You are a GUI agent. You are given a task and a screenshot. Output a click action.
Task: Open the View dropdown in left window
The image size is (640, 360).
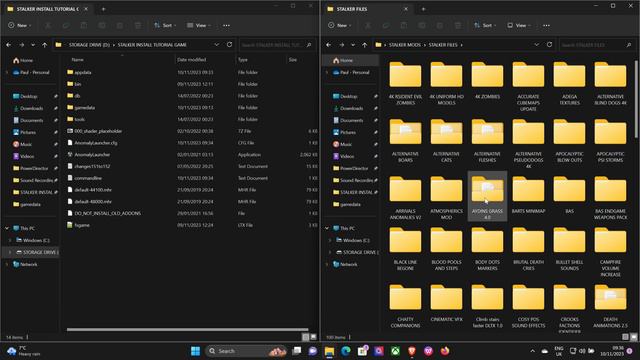click(x=199, y=25)
